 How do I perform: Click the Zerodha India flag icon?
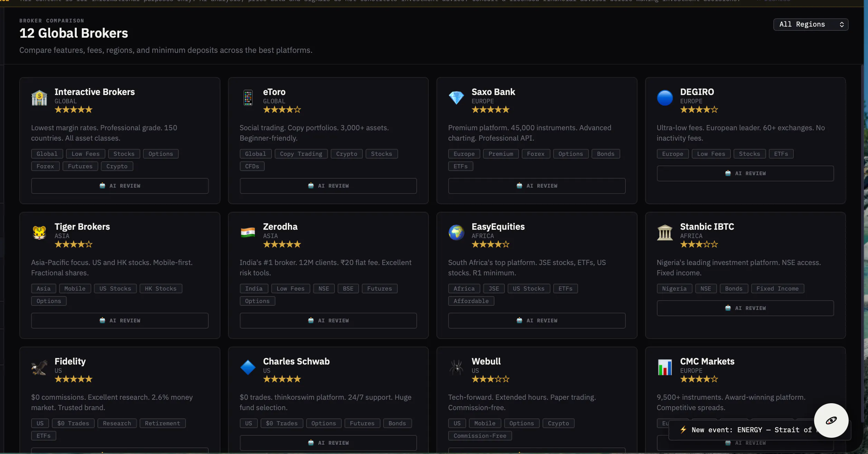(x=248, y=233)
